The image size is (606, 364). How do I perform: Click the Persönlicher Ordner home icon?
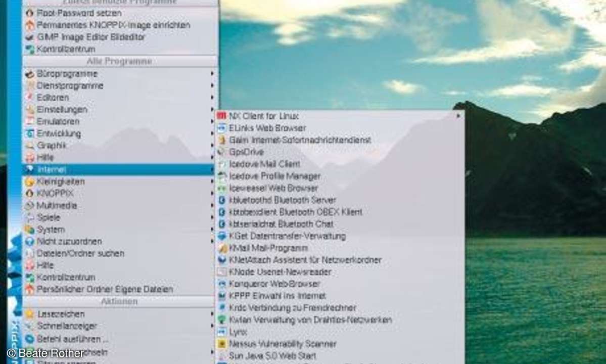[x=30, y=289]
